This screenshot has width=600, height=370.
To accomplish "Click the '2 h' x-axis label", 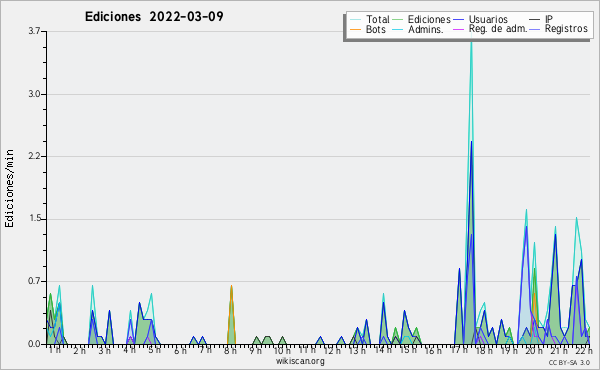I will click(x=79, y=351).
